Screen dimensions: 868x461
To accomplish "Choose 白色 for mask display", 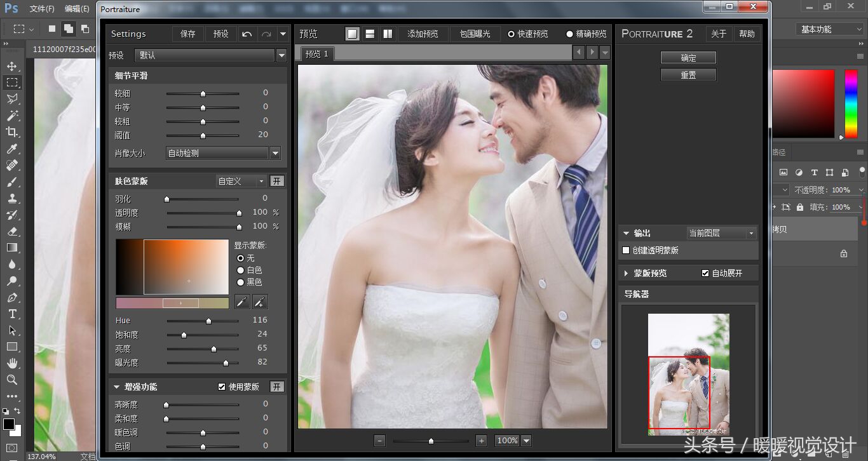I will pos(240,271).
